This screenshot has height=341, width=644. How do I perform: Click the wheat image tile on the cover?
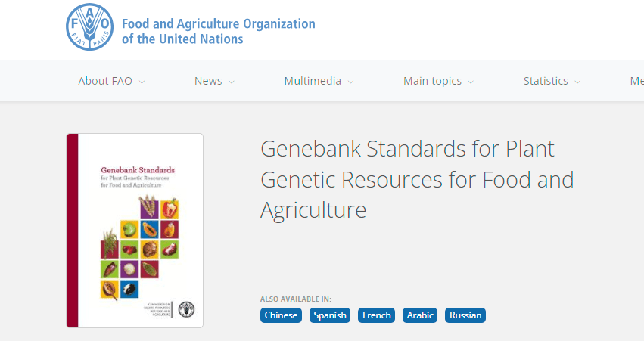pos(148,208)
